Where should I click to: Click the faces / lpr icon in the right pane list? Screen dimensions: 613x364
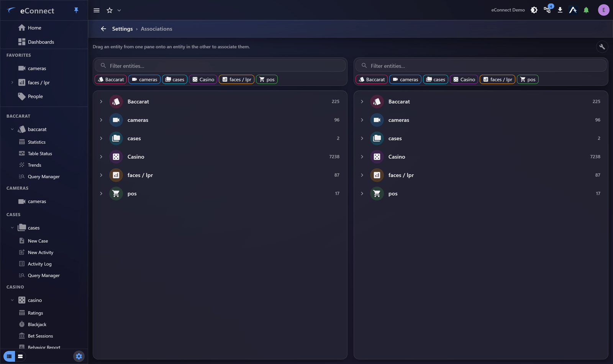[x=377, y=175]
